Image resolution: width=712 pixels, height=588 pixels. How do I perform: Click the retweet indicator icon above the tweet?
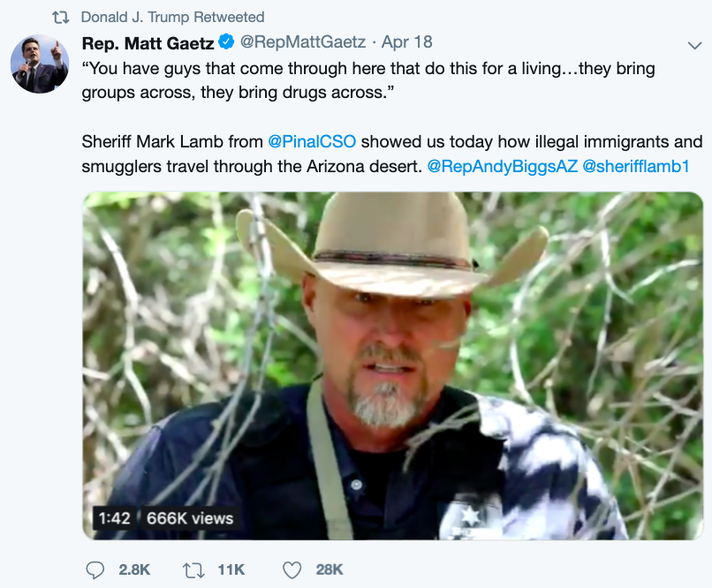coord(61,18)
